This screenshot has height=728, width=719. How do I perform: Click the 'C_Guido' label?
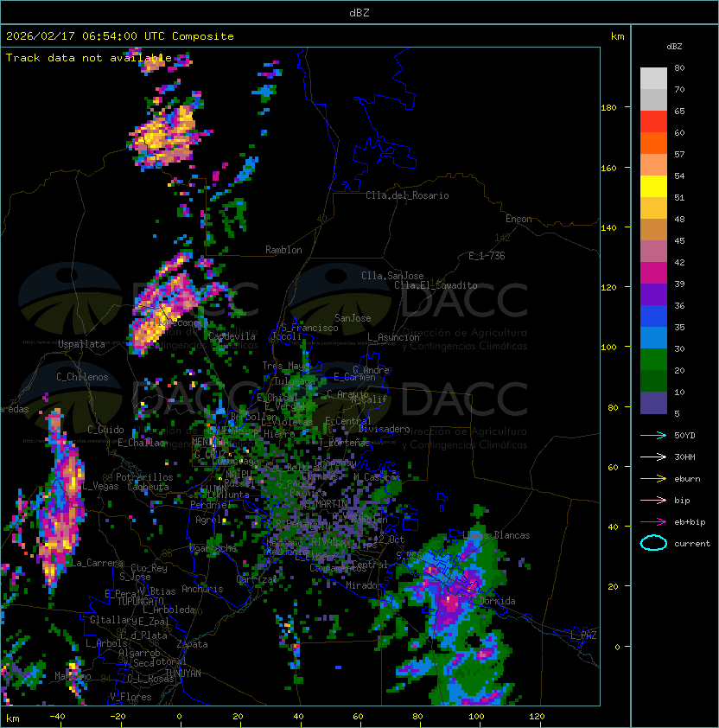[105, 430]
